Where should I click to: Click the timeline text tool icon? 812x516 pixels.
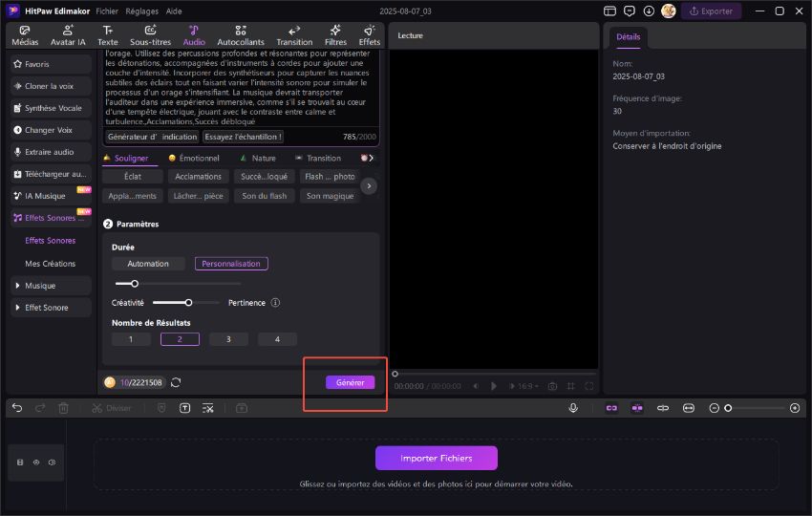click(x=185, y=408)
